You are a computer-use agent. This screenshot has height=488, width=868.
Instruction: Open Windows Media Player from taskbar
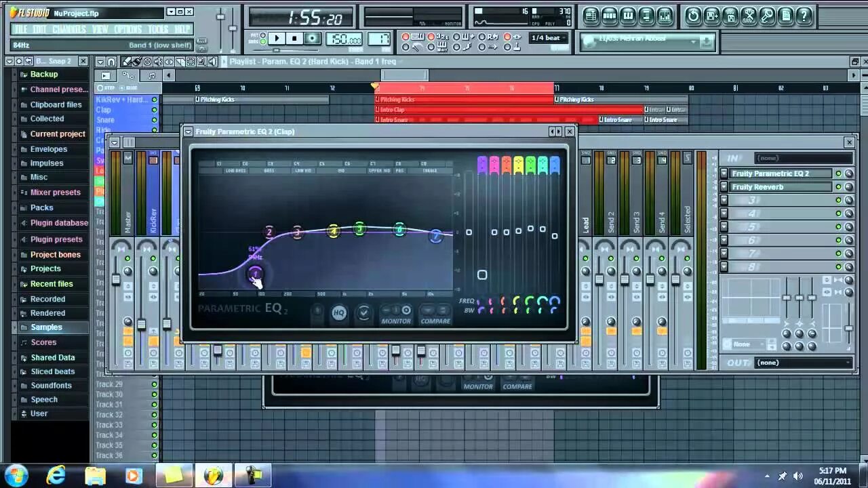pyautogui.click(x=133, y=476)
